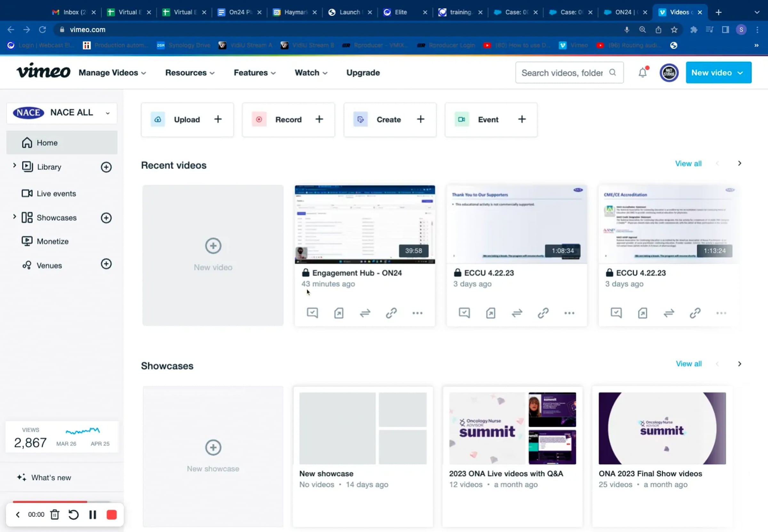Screen dimensions: 768x532
Task: Click the Event button
Action: [x=491, y=119]
